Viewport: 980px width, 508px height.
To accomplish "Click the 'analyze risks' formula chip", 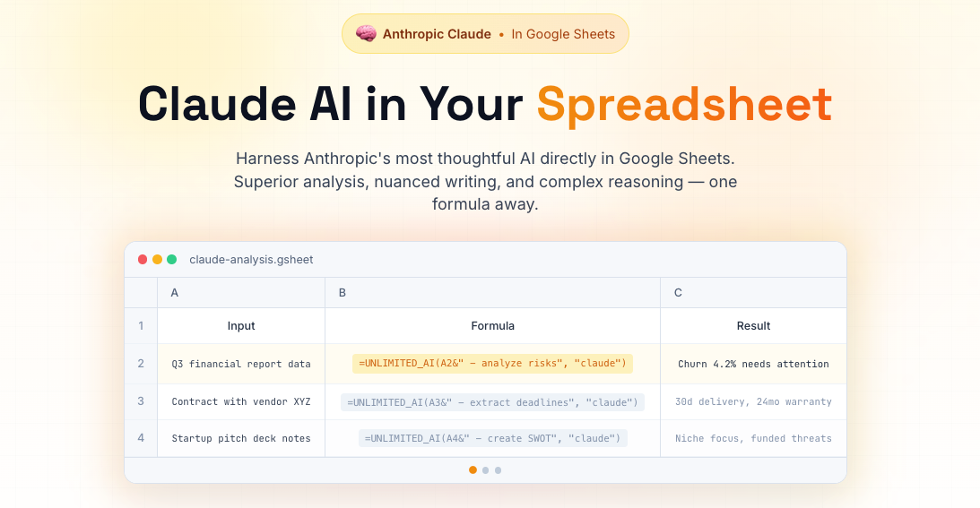I will tap(492, 364).
